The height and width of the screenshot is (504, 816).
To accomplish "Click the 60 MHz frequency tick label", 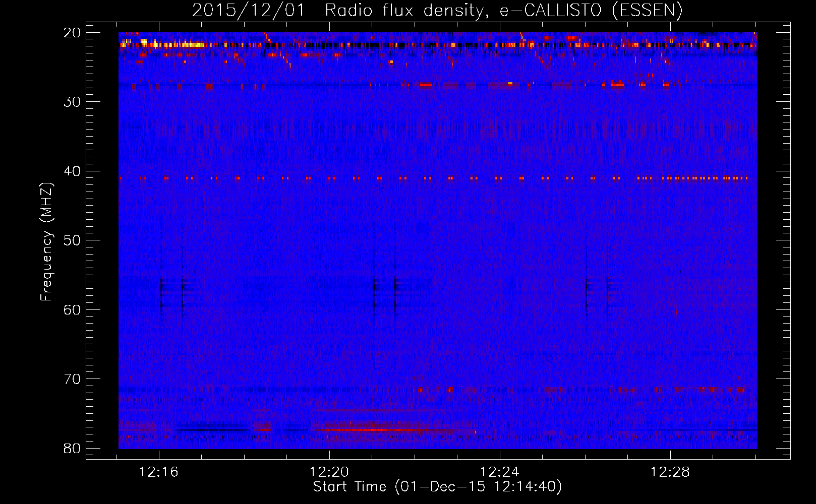I will coord(73,309).
